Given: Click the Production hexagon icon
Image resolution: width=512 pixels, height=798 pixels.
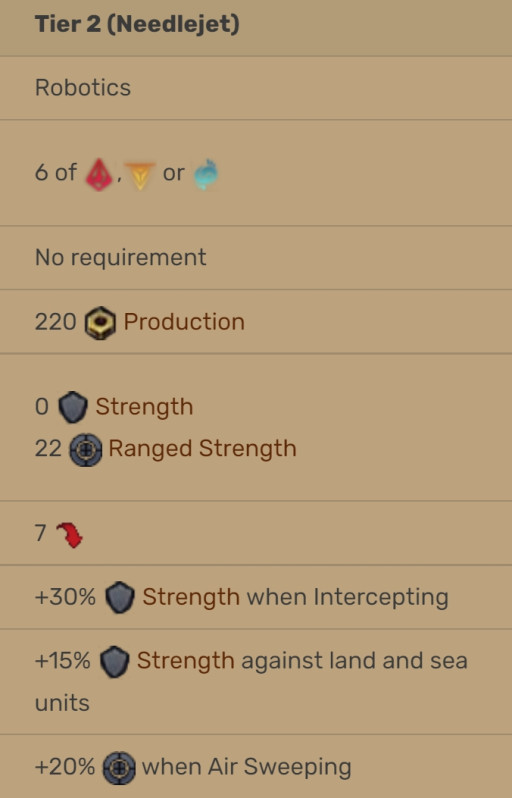Looking at the screenshot, I should pyautogui.click(x=100, y=323).
